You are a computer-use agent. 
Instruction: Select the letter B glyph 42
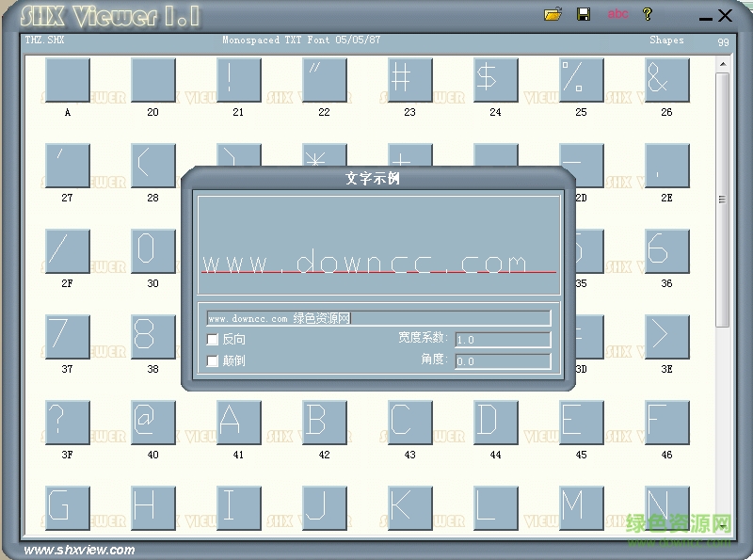click(325, 423)
